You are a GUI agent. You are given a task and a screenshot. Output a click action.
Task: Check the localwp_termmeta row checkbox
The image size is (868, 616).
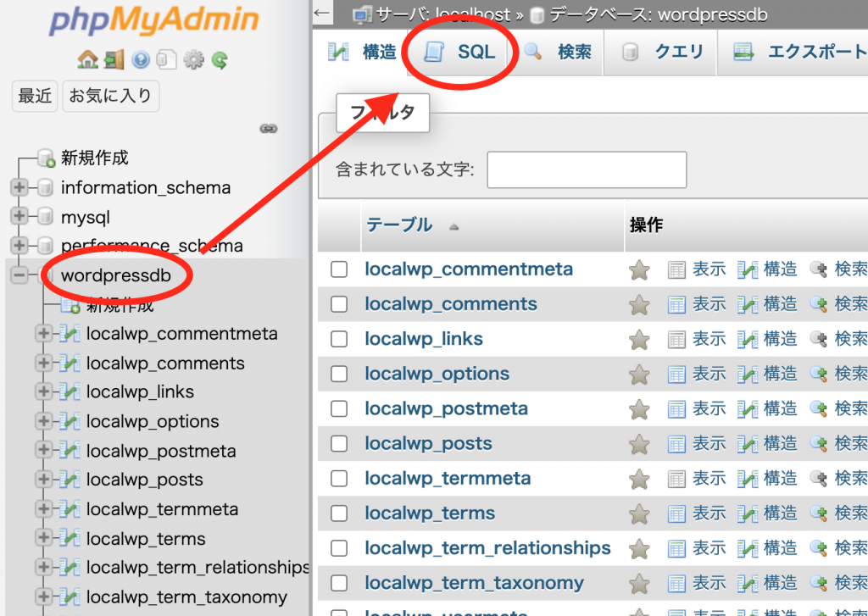[339, 479]
